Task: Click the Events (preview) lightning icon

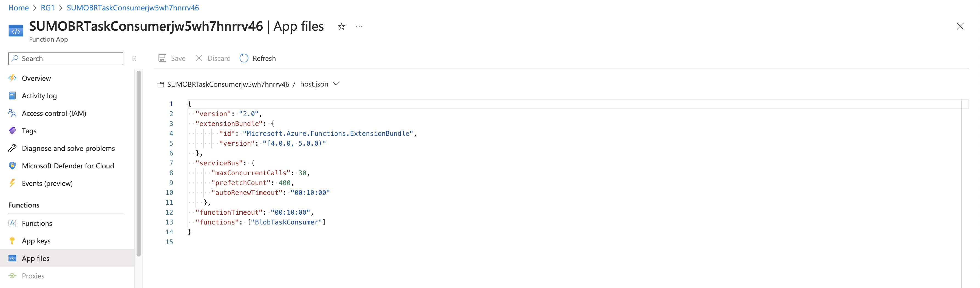Action: [12, 183]
